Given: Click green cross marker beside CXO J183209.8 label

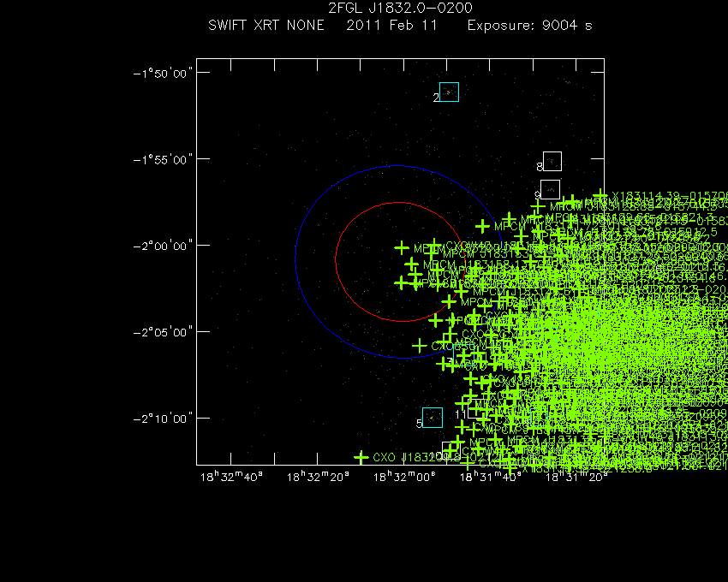Looking at the screenshot, I should pos(361,458).
